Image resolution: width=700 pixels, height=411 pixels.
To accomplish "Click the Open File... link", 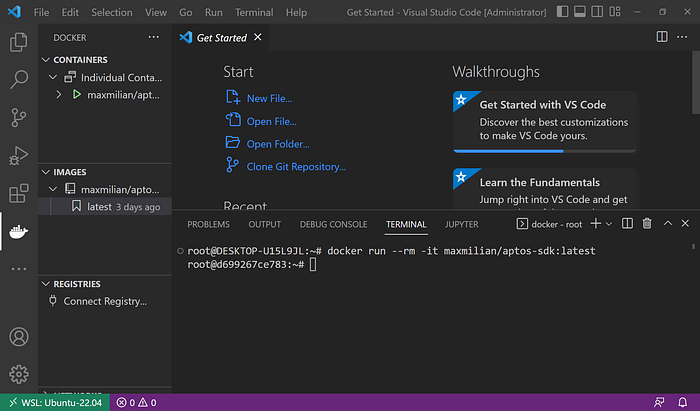I will click(271, 121).
